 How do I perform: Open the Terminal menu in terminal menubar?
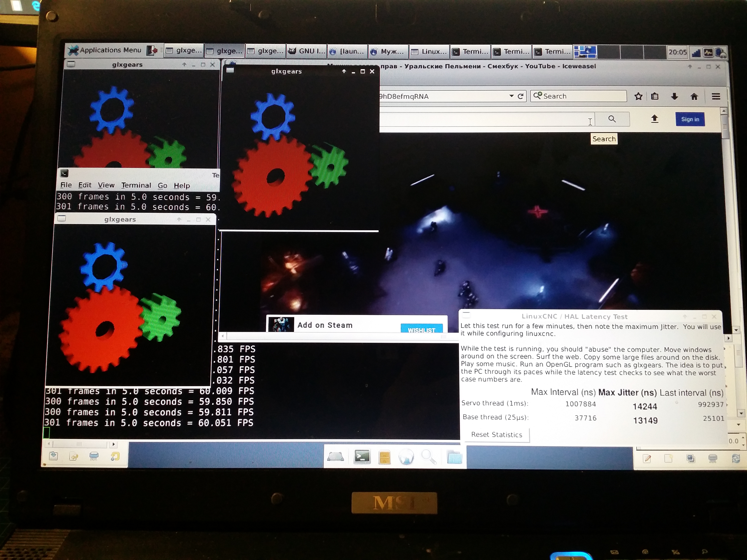(x=136, y=185)
